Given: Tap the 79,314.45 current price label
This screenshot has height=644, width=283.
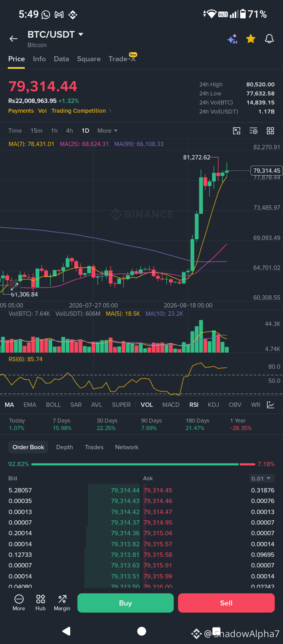Looking at the screenshot, I should 267,170.
